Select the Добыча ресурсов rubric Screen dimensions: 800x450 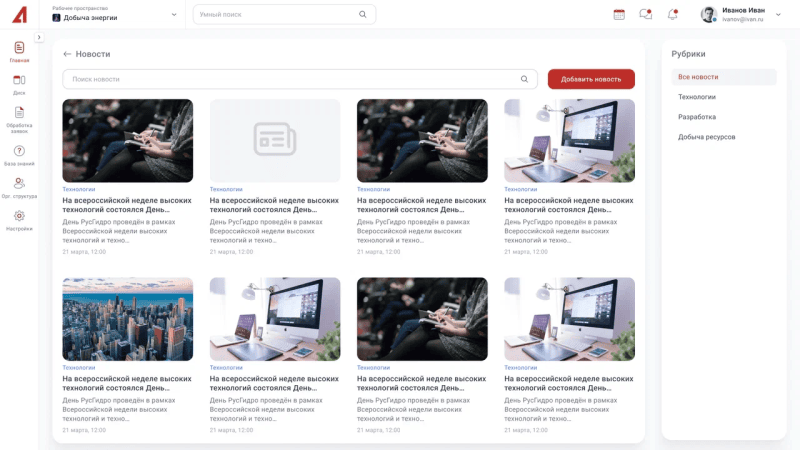pos(707,137)
